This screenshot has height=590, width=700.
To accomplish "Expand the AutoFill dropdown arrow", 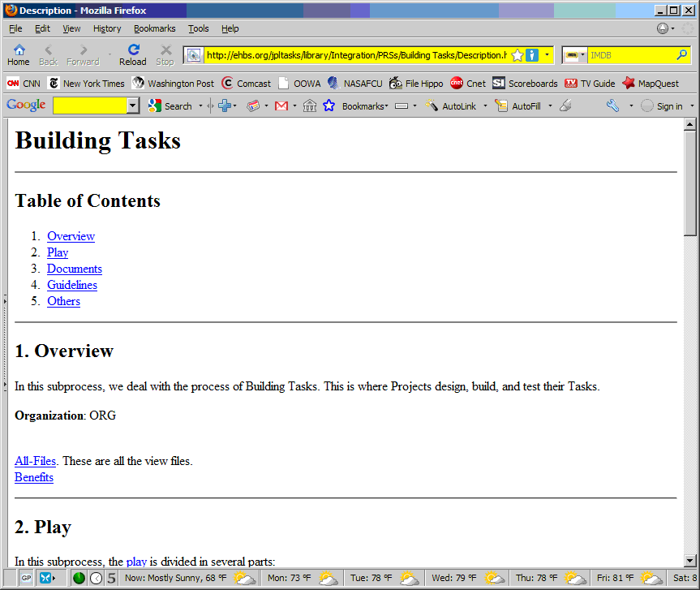I will tap(550, 106).
